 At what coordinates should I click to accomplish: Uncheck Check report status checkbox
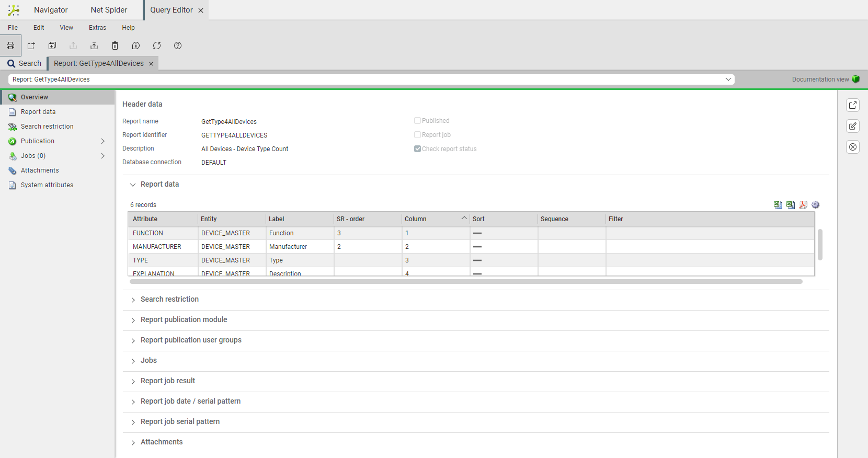(x=417, y=149)
